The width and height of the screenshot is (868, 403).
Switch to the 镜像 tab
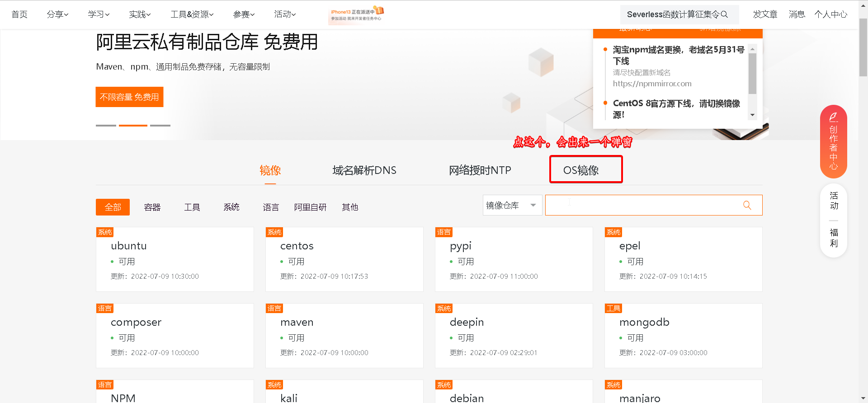pyautogui.click(x=270, y=170)
